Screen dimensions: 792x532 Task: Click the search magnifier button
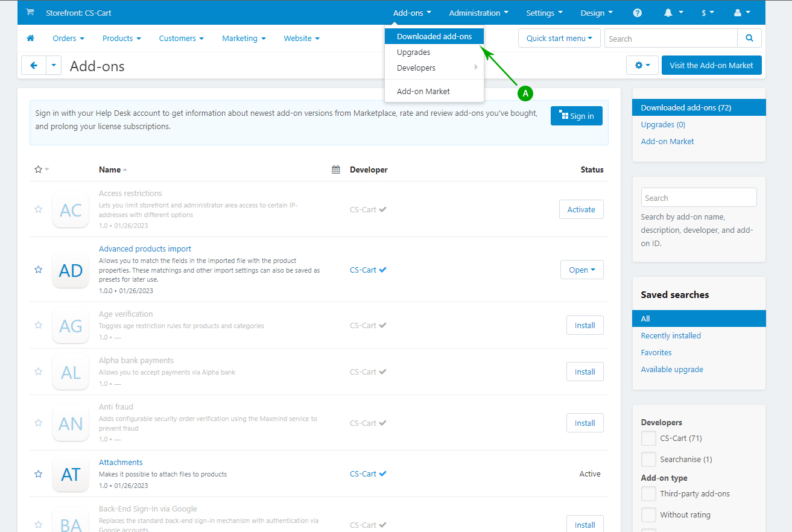tap(749, 38)
